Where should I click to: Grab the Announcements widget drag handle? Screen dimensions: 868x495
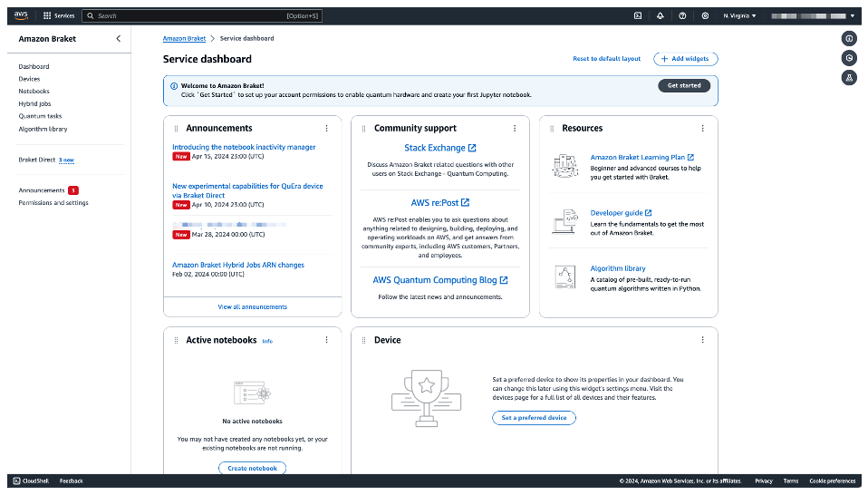pyautogui.click(x=176, y=129)
